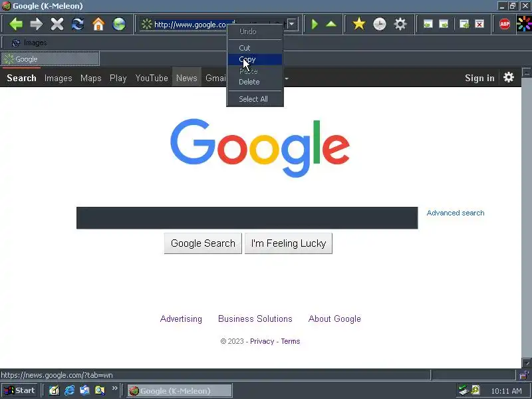Expand the URL bar history dropdown
The width and height of the screenshot is (532, 399).
click(291, 24)
